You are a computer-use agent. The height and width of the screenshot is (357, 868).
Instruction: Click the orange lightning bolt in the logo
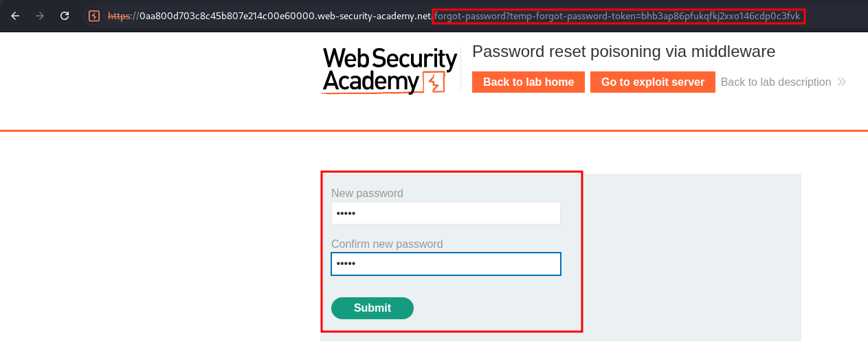[x=433, y=82]
